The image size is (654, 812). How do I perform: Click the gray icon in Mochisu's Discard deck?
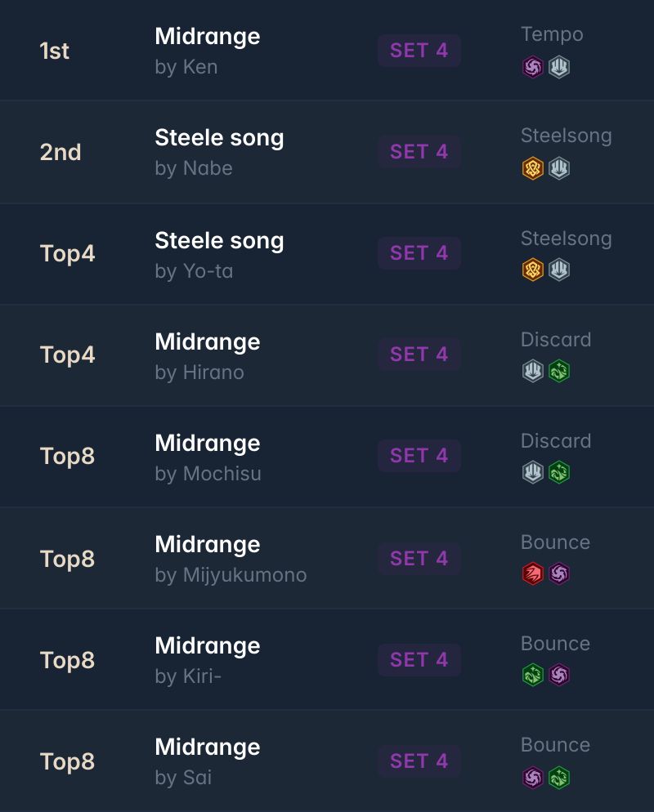tap(533, 472)
